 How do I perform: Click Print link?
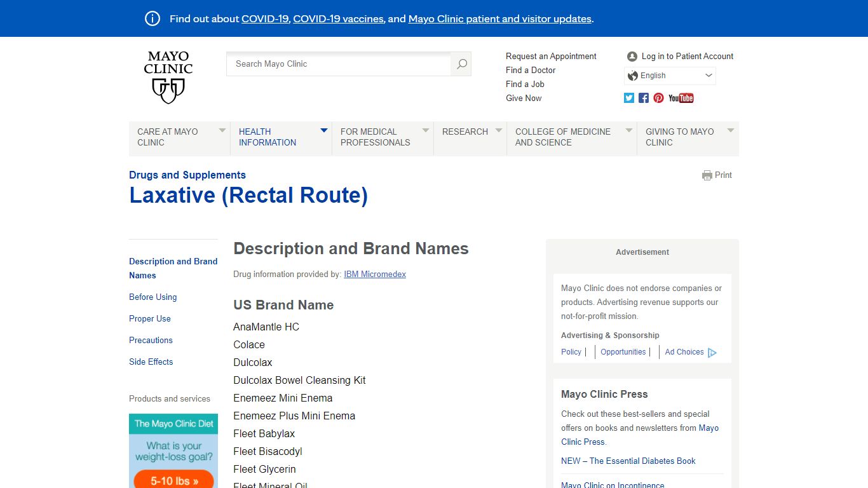pos(723,175)
